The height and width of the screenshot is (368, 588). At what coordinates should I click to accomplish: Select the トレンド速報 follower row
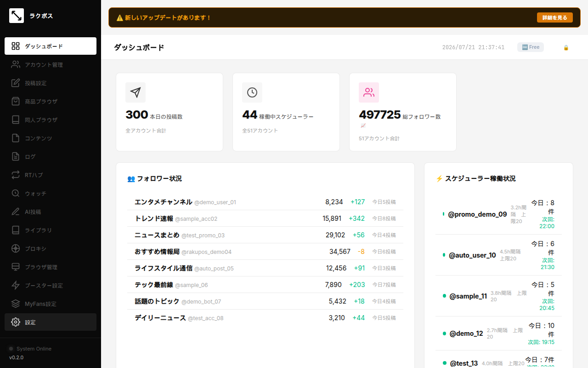tap(265, 218)
